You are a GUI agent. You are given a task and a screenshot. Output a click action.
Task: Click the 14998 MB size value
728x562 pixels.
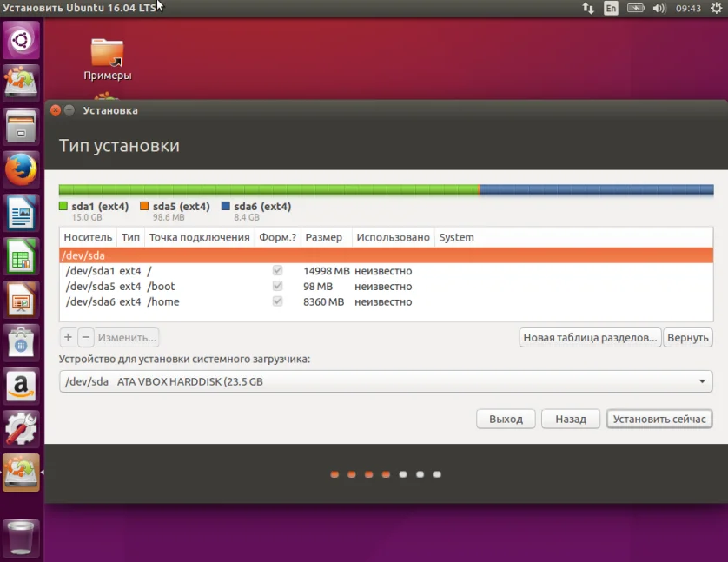[x=327, y=271]
